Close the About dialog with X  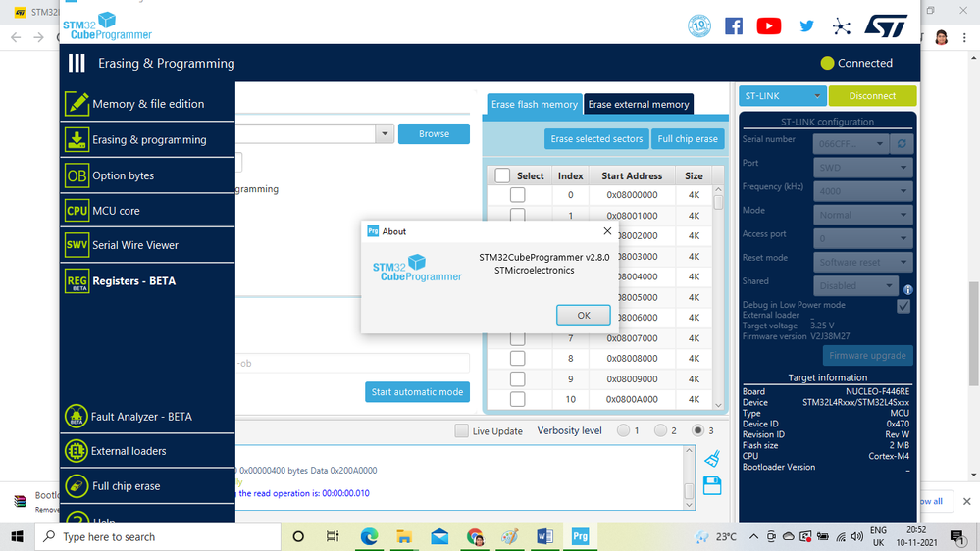607,231
